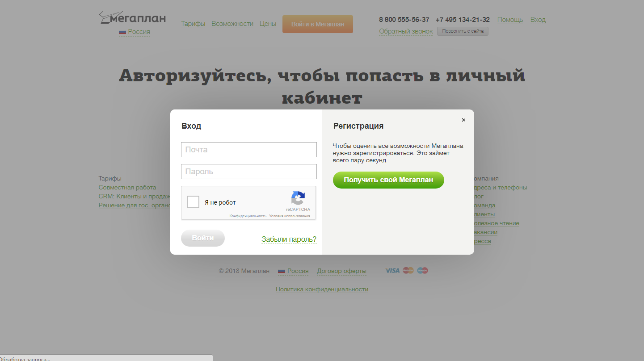Click the 'Полезное чтение' link
The height and width of the screenshot is (361, 644).
(x=496, y=223)
